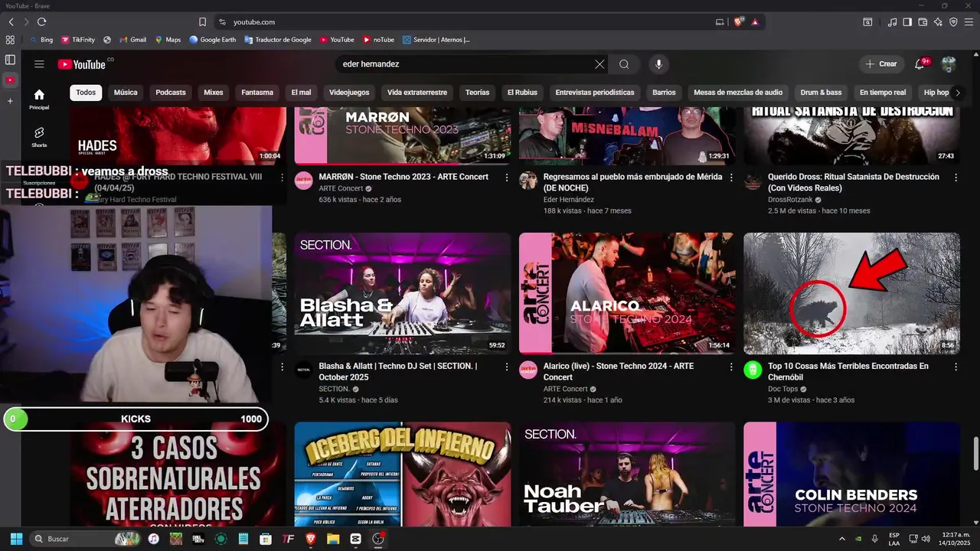Screen dimensions: 980x551
Task: Click the Crear button
Action: tap(881, 64)
